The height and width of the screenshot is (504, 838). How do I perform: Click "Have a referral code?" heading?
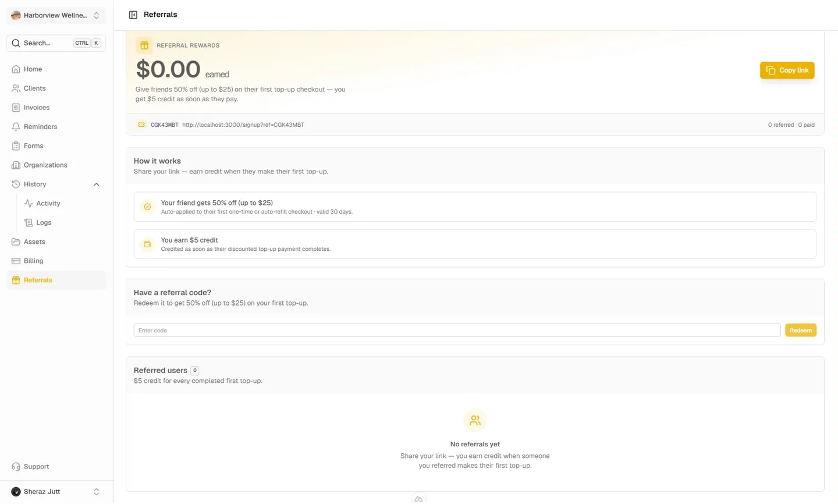point(172,293)
